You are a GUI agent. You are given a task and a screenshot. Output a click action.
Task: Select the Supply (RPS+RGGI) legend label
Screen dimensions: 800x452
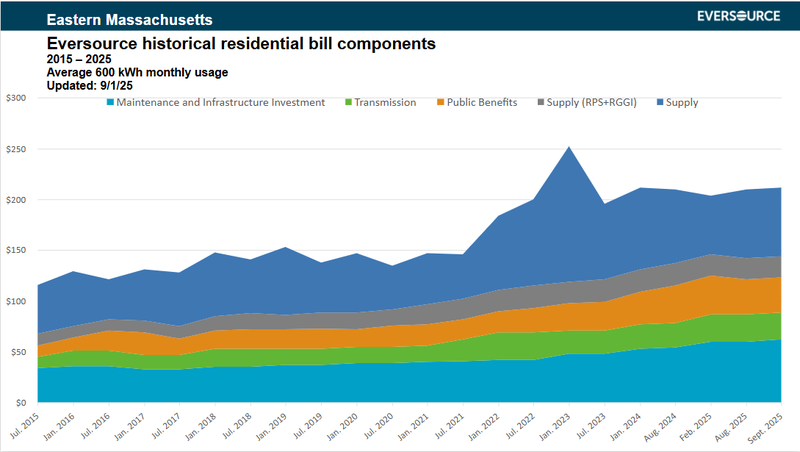(x=595, y=102)
